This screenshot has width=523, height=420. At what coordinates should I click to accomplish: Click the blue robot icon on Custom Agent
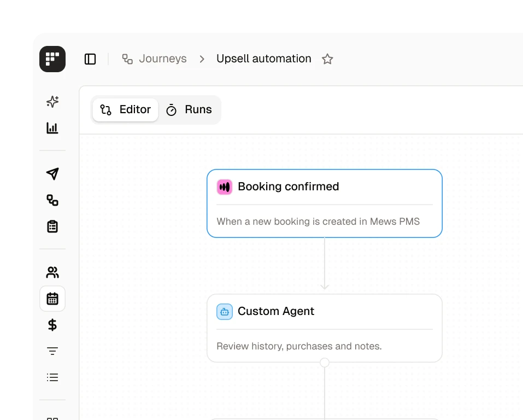(225, 312)
